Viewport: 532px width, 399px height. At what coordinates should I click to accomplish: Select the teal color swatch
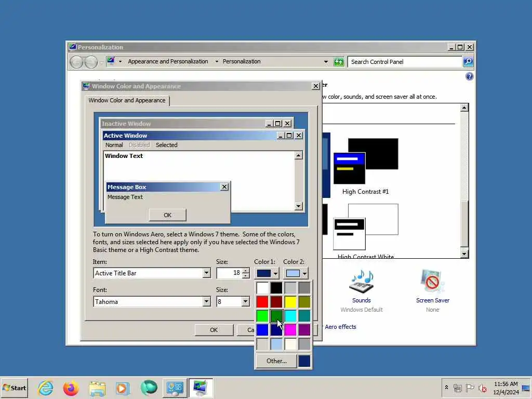point(304,316)
